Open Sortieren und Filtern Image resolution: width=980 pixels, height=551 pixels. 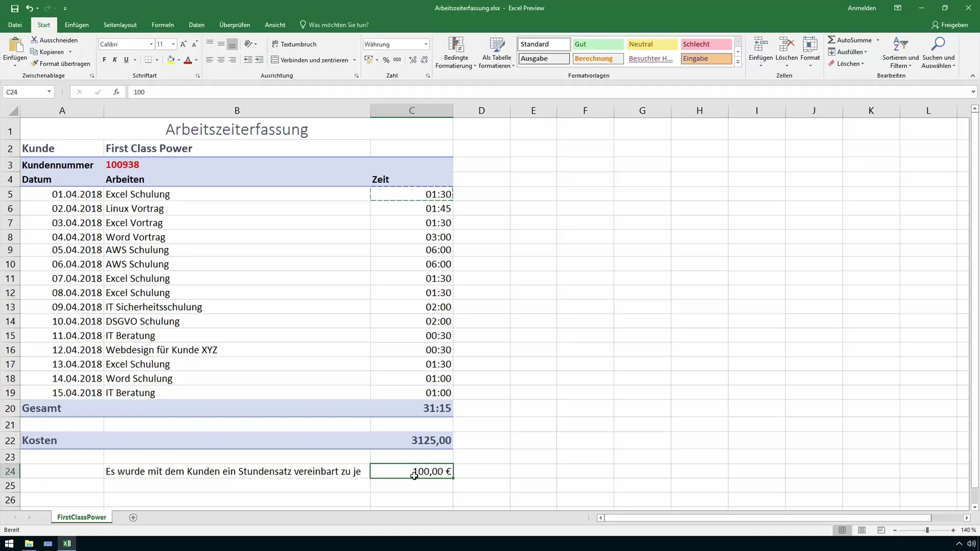[x=900, y=53]
